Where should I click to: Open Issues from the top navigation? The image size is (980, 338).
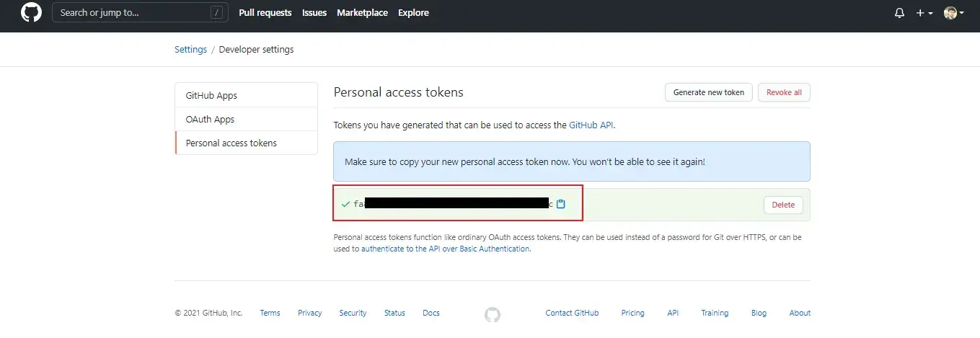314,13
